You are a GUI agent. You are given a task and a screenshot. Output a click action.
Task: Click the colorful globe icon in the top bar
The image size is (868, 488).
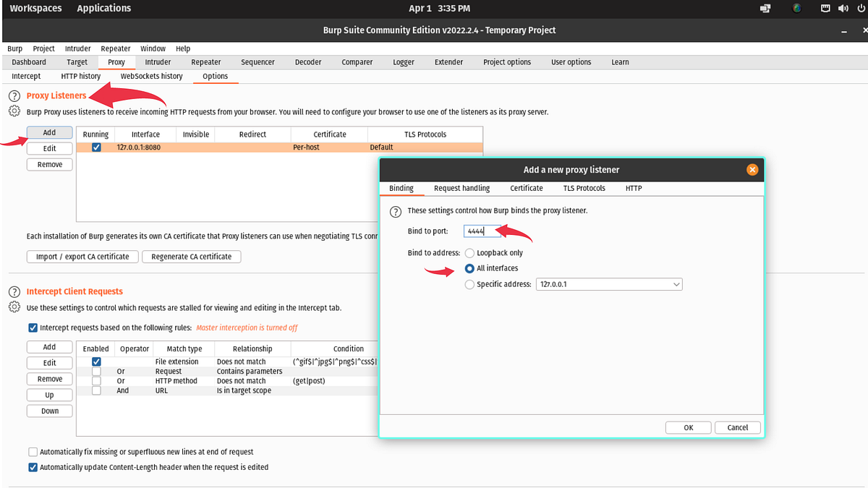coord(796,8)
